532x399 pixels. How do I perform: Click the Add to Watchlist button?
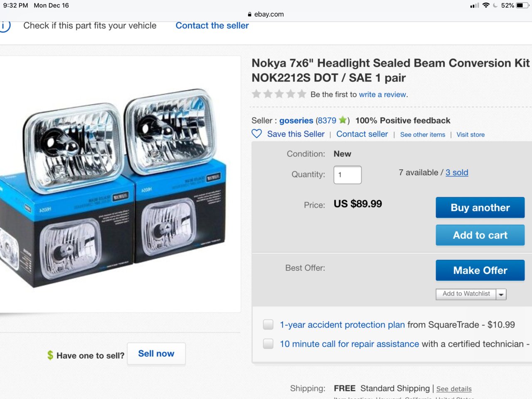466,294
